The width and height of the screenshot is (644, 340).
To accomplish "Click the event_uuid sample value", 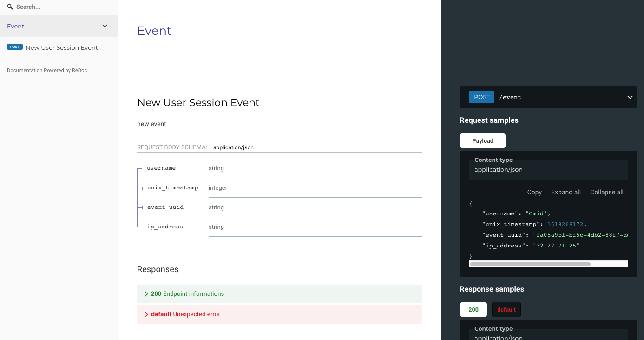I will click(580, 235).
